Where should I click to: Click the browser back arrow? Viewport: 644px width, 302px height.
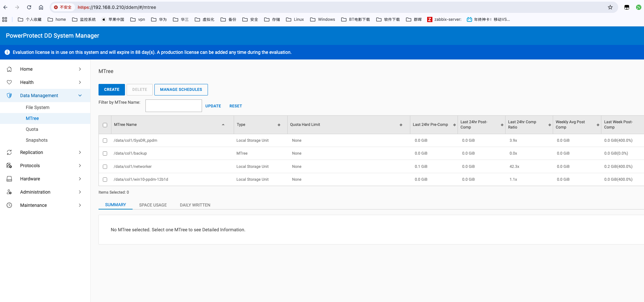5,7
